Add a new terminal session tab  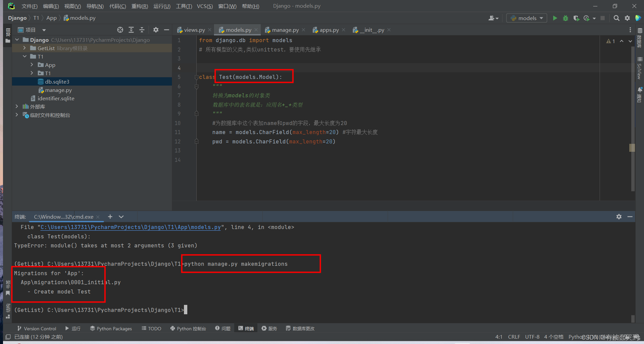(x=110, y=217)
